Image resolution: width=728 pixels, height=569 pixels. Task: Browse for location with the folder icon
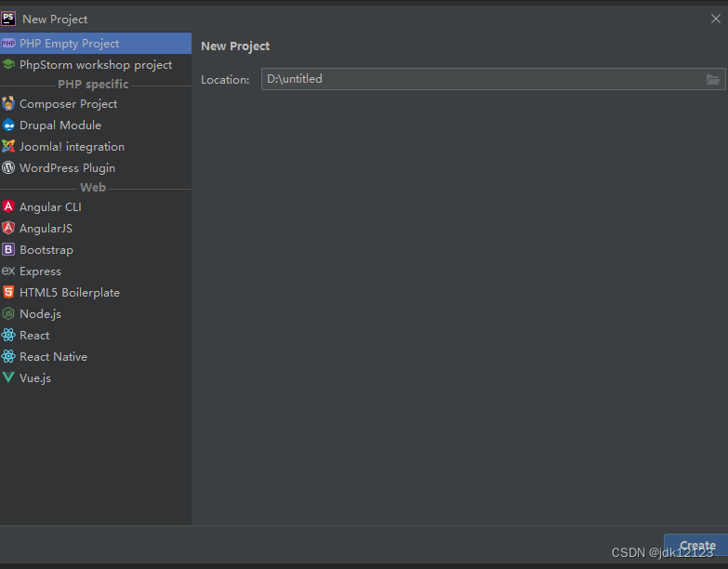713,79
